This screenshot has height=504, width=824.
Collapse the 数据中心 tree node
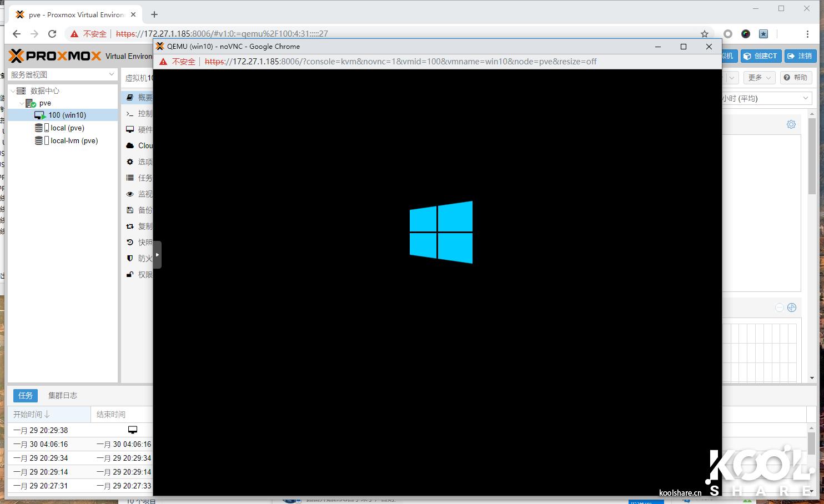click(x=12, y=90)
